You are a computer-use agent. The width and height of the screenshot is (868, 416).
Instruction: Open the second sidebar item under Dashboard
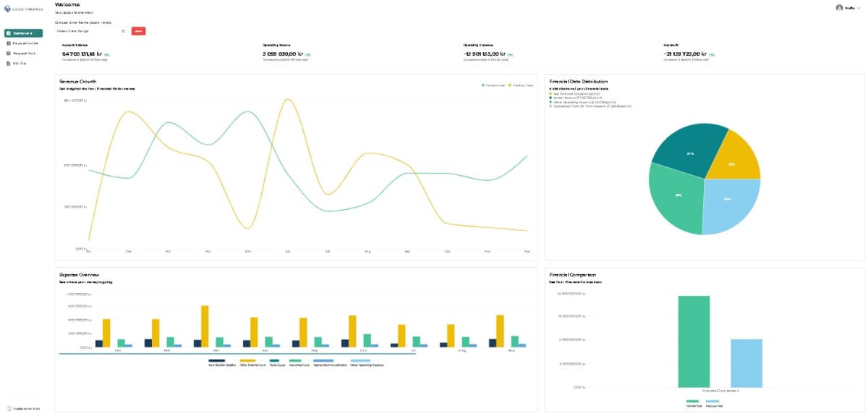[23, 43]
